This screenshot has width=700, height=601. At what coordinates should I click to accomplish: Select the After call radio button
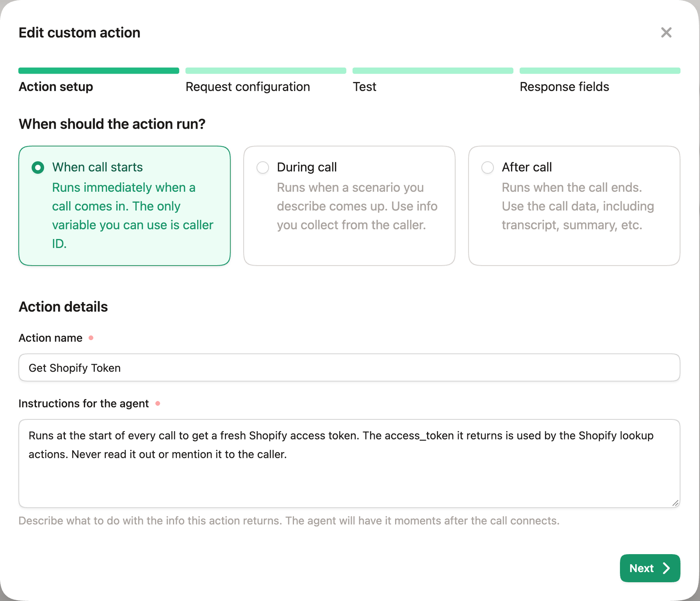487,168
